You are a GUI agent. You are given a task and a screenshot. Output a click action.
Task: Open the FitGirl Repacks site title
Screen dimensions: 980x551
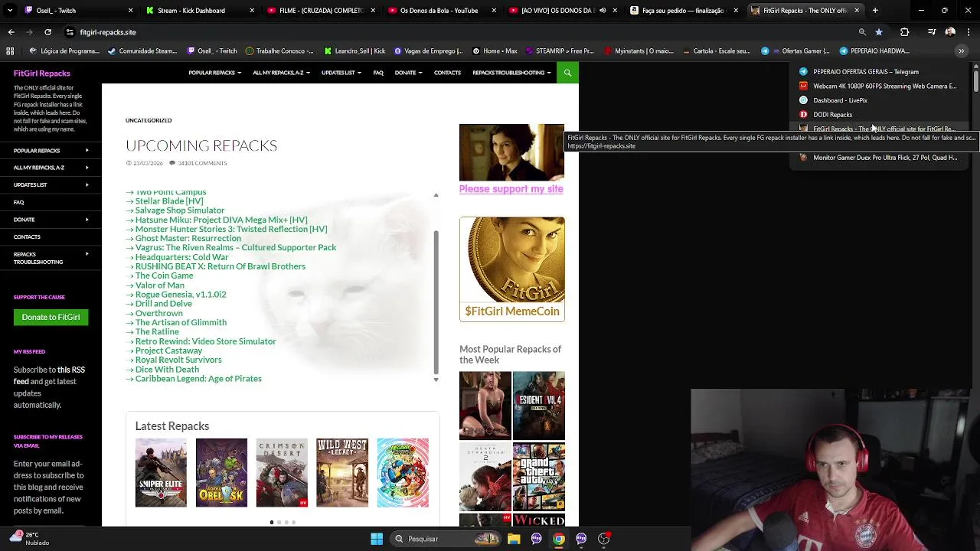(41, 73)
